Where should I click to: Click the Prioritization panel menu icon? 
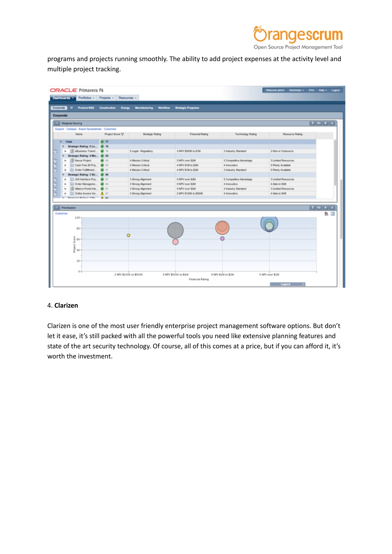click(57, 208)
